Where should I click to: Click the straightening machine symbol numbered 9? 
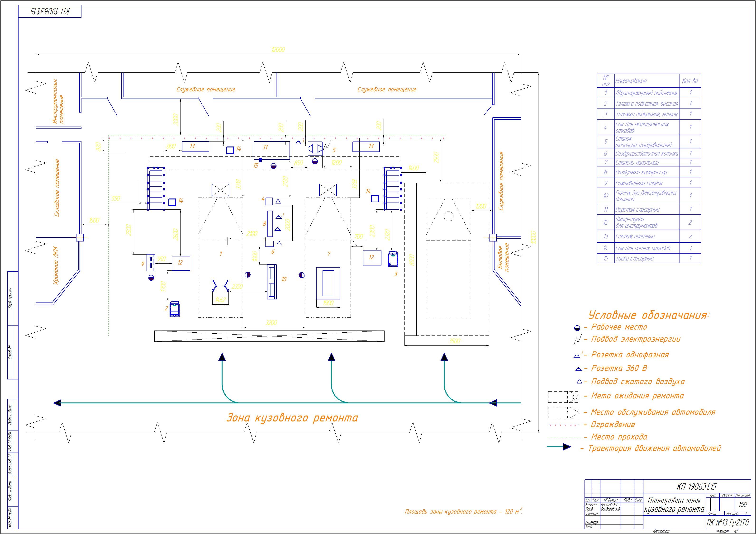[151, 262]
